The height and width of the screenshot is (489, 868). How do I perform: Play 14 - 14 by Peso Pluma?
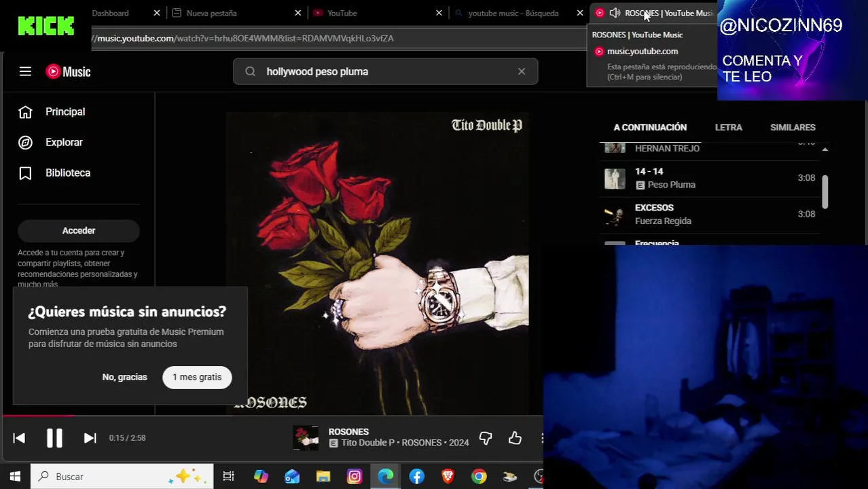point(710,178)
